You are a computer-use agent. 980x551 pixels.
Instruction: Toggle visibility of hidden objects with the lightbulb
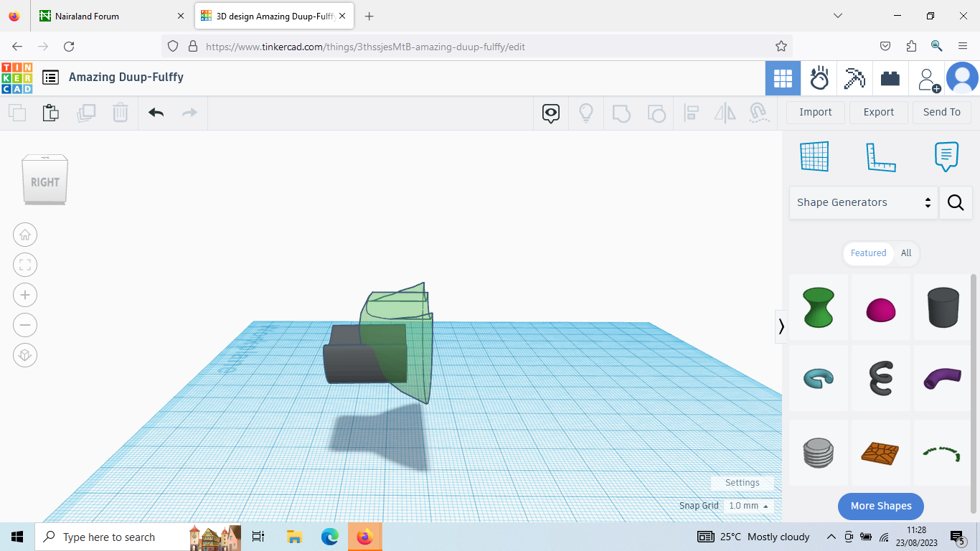point(586,113)
